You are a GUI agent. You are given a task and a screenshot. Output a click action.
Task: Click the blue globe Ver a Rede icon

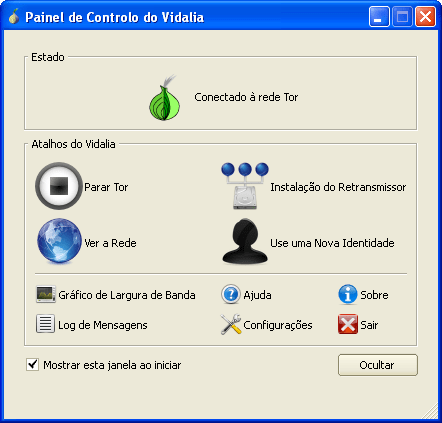tap(59, 241)
